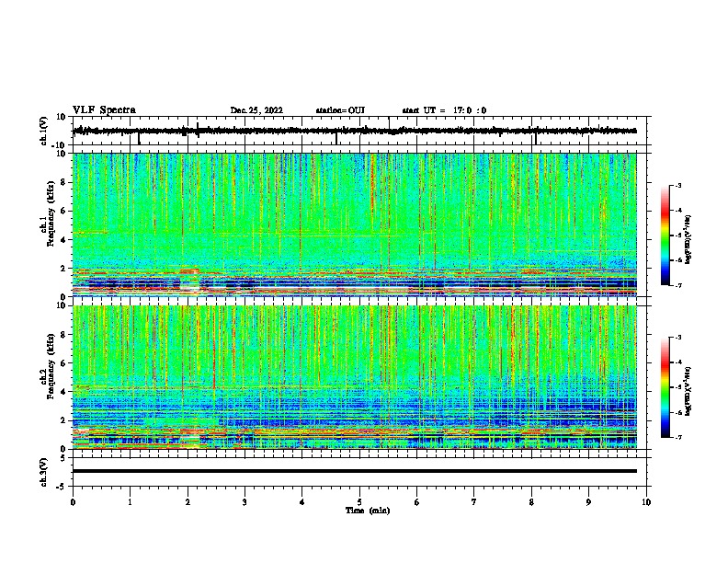Click the '10' tick on the time axis
The width and height of the screenshot is (728, 563).
coord(646,502)
